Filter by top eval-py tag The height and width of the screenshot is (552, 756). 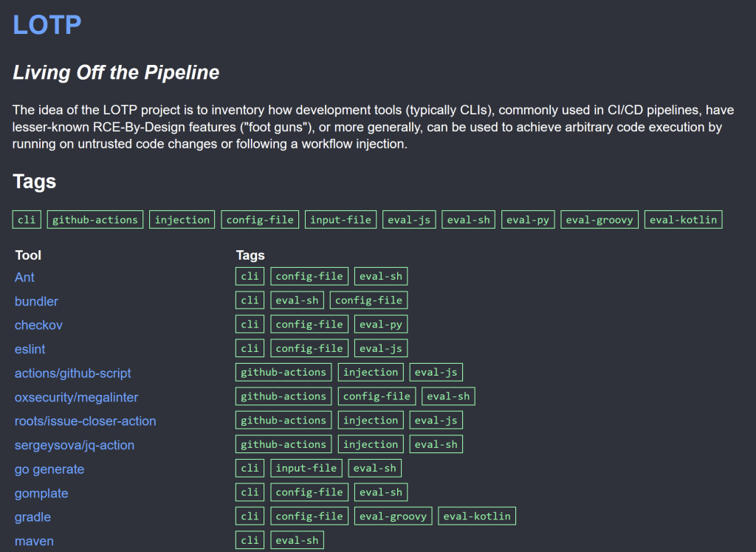point(528,220)
